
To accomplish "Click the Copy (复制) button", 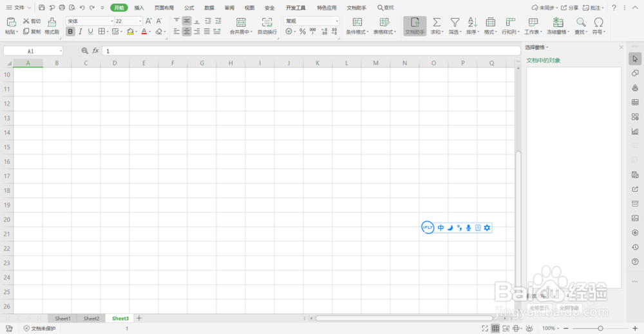I will pos(32,32).
